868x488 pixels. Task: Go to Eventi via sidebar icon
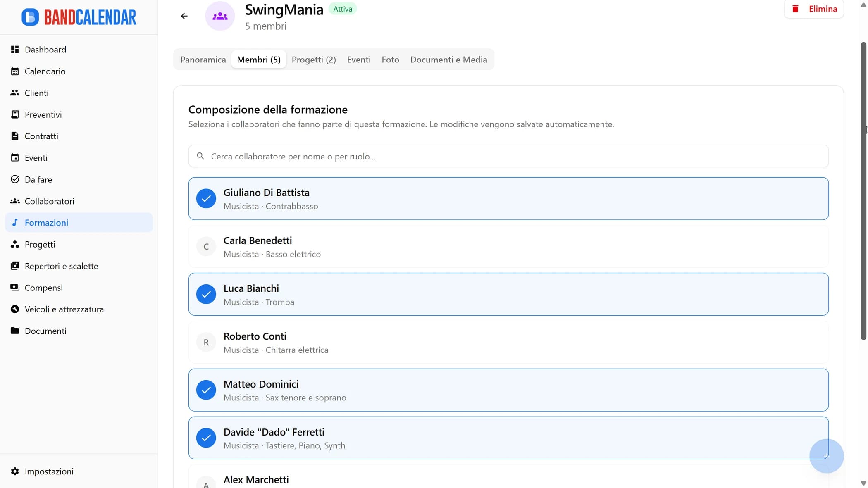[x=35, y=157]
